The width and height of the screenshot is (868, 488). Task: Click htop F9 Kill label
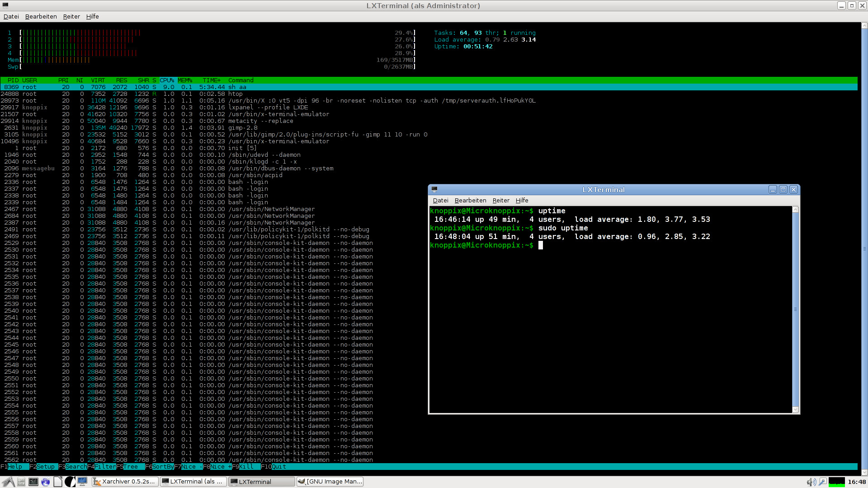pos(246,466)
